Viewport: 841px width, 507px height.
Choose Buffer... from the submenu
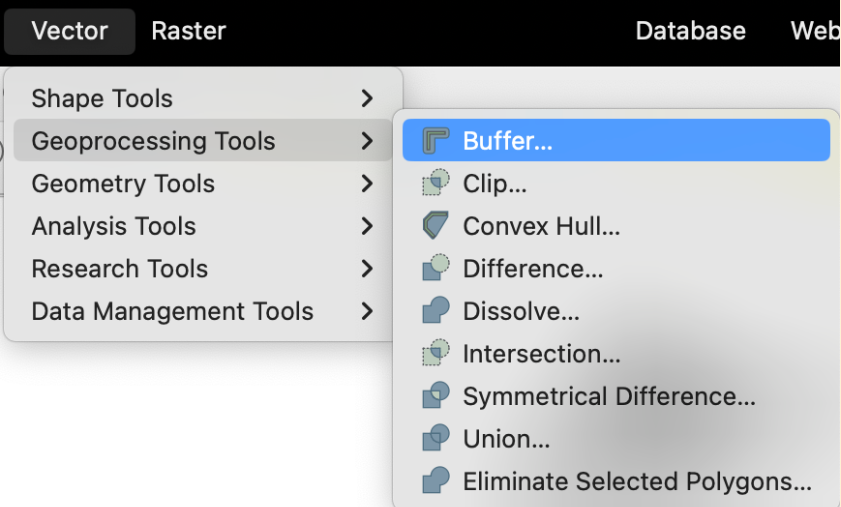tap(508, 141)
